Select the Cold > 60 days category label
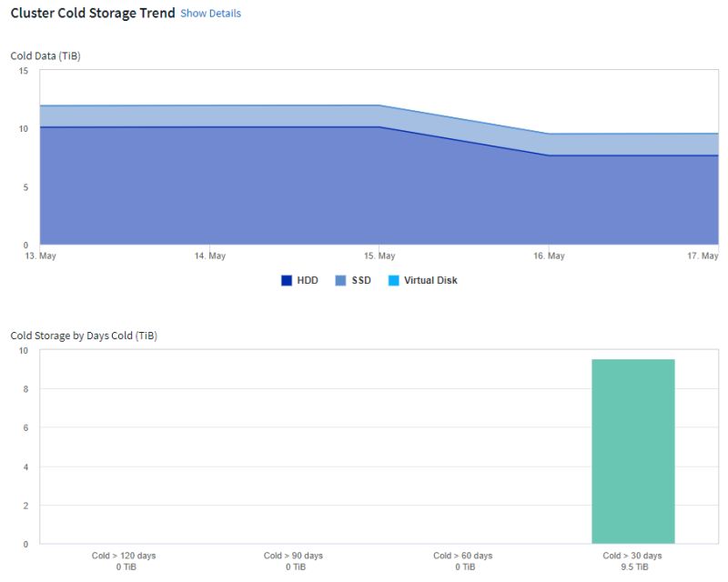728x582 pixels. coord(466,555)
